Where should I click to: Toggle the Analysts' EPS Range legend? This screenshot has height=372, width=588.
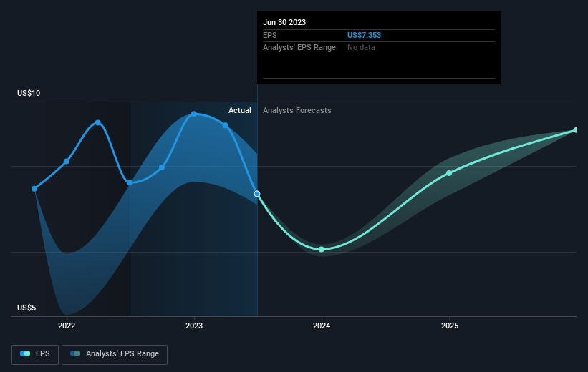pos(115,354)
